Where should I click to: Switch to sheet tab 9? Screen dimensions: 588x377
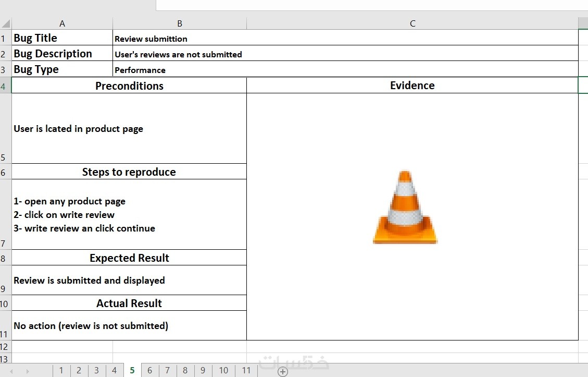(203, 371)
